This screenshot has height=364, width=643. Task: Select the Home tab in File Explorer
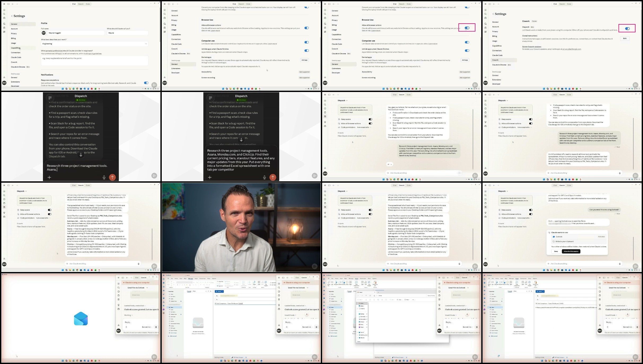(361, 292)
